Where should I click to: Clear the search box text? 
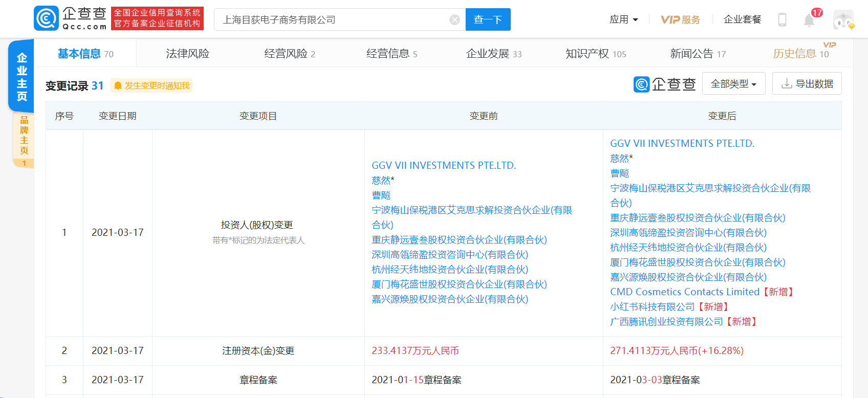pos(454,20)
